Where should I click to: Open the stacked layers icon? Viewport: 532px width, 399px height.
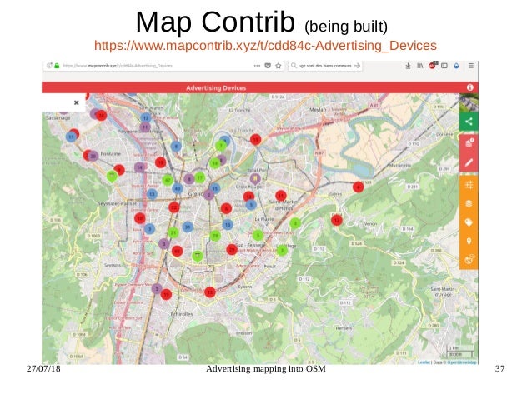(x=469, y=203)
